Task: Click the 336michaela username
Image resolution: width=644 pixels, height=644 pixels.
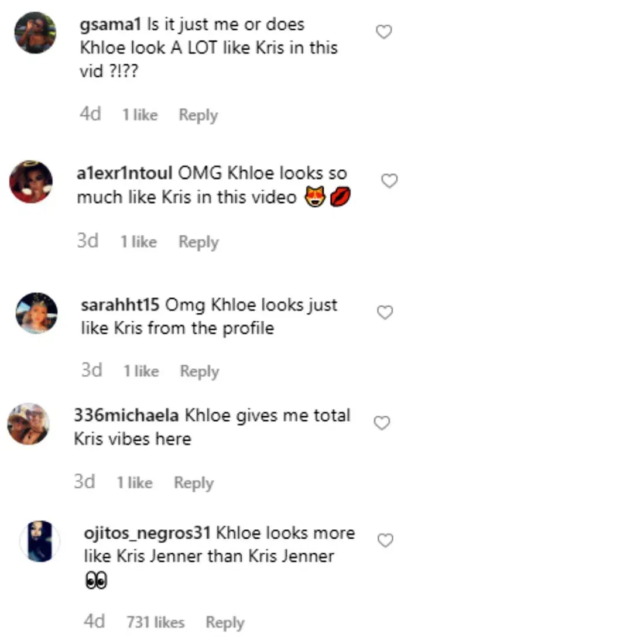Action: coord(126,416)
